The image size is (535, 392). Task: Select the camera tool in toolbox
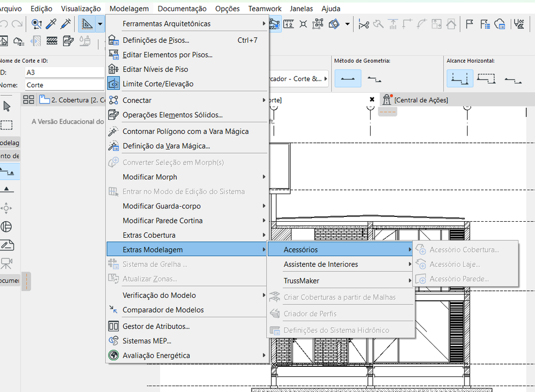tap(6, 263)
